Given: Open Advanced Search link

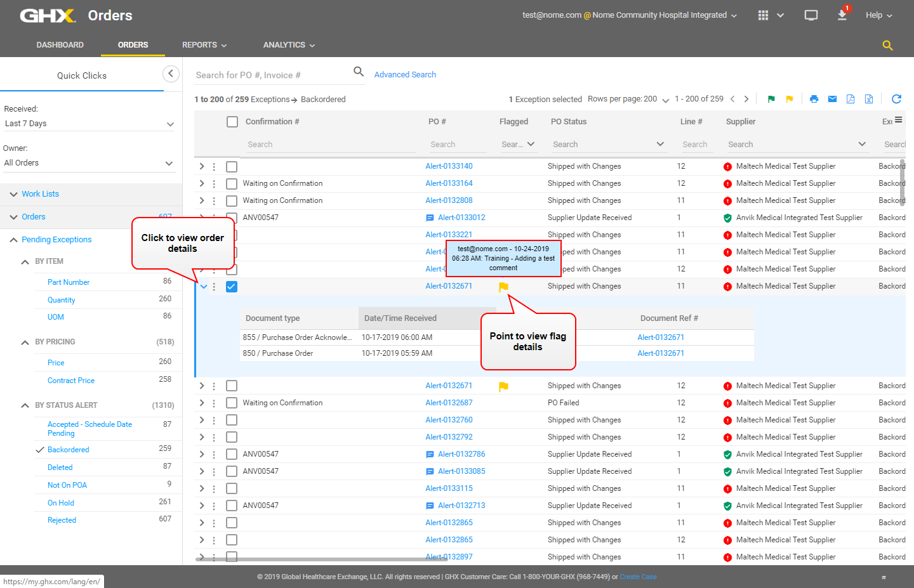Looking at the screenshot, I should click(405, 74).
